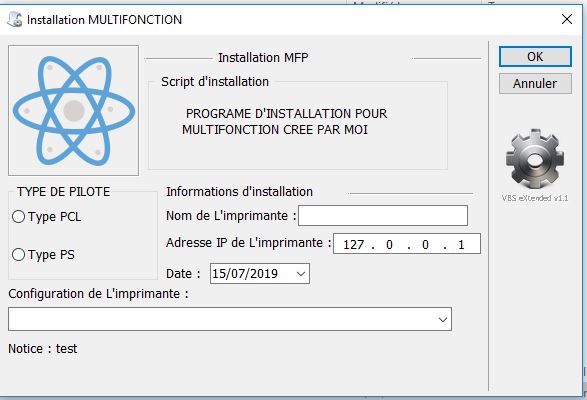
Task: Click the blue atom logo image
Action: [x=73, y=110]
